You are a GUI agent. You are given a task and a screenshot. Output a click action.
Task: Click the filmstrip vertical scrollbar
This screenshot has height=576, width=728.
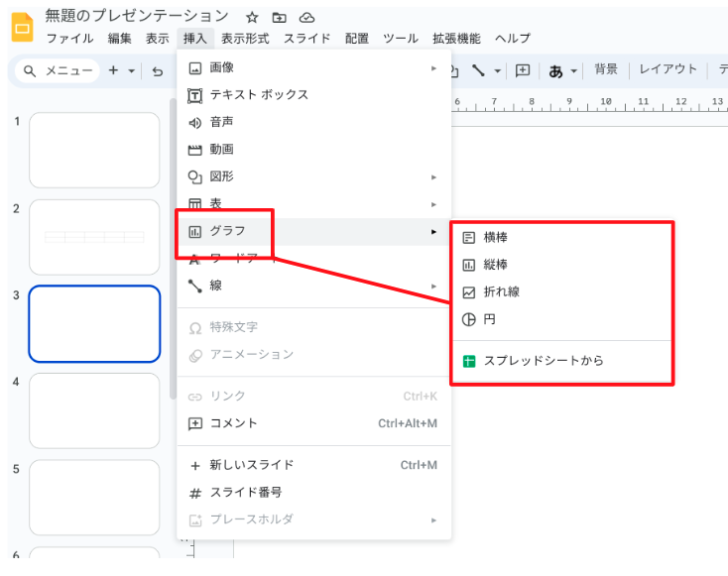tap(173, 248)
